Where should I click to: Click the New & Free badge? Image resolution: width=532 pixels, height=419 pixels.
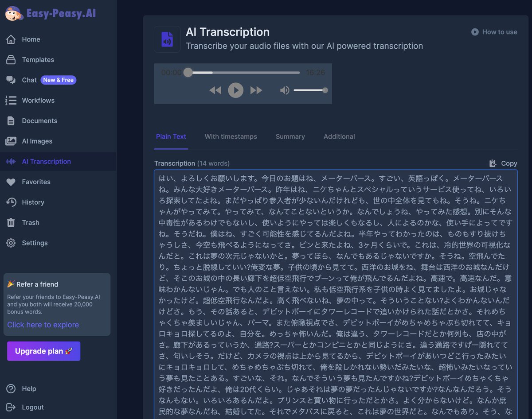point(59,80)
